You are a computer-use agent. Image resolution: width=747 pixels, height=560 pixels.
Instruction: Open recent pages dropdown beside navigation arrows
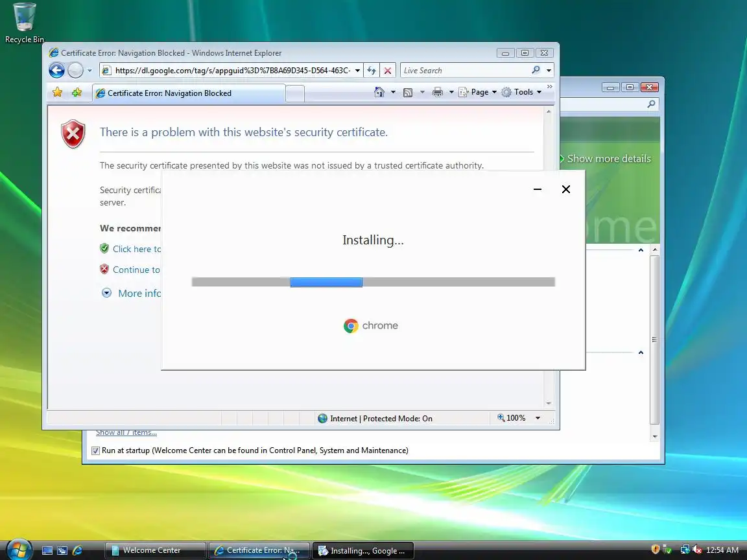(x=89, y=71)
